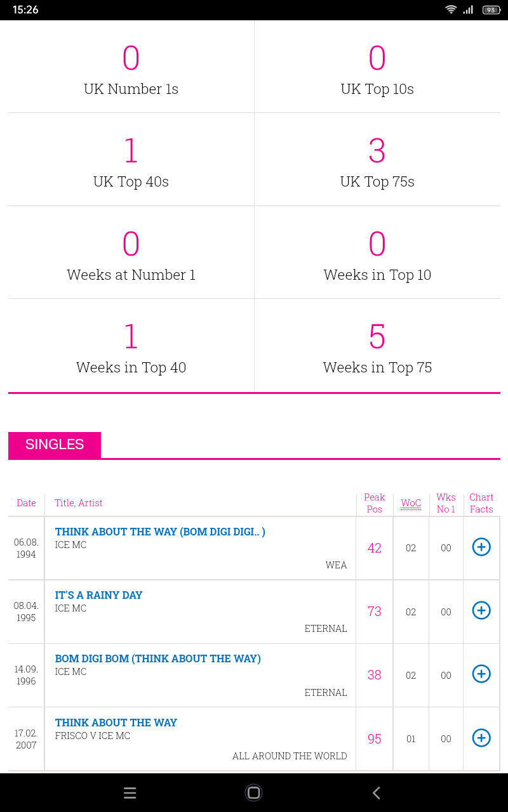The image size is (508, 812).
Task: Click the Peak Pos column header
Action: point(375,503)
